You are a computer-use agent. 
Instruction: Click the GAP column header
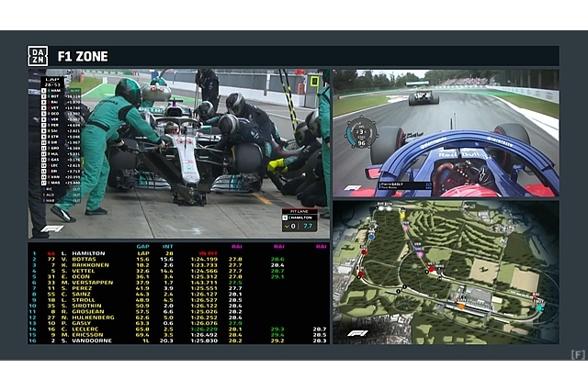pos(143,246)
